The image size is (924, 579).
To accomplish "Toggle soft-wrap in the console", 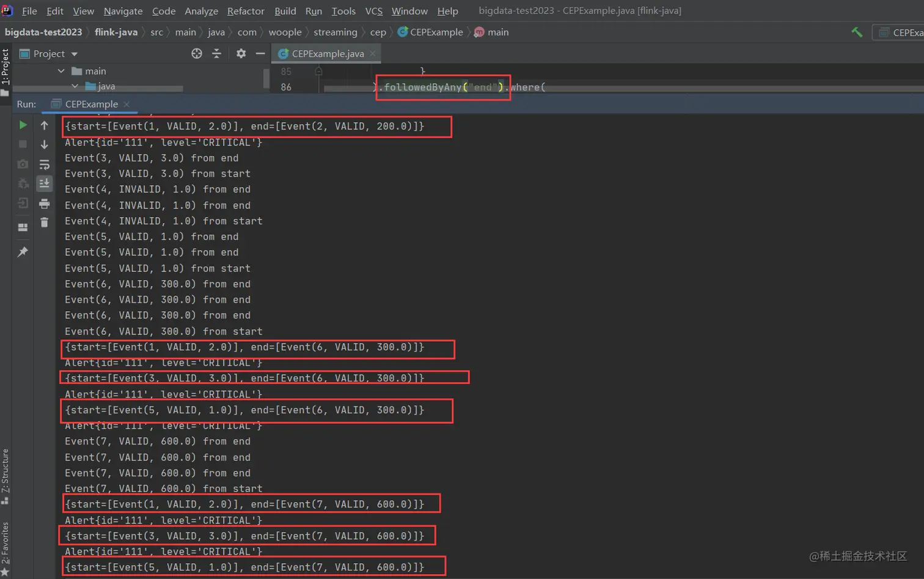I will click(44, 164).
